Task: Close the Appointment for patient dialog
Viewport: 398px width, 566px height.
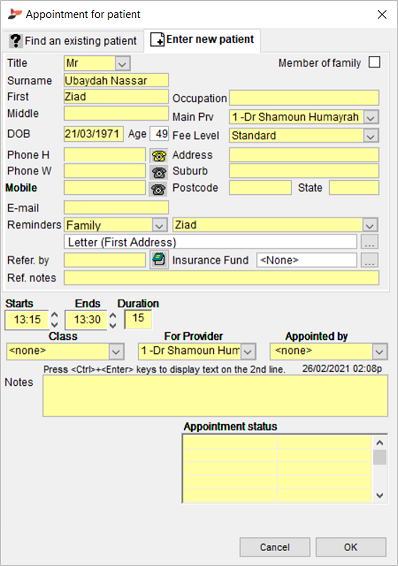Action: (x=382, y=14)
